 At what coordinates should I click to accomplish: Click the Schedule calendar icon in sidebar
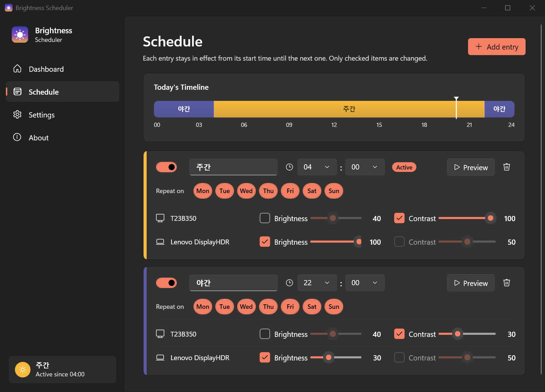(x=17, y=92)
